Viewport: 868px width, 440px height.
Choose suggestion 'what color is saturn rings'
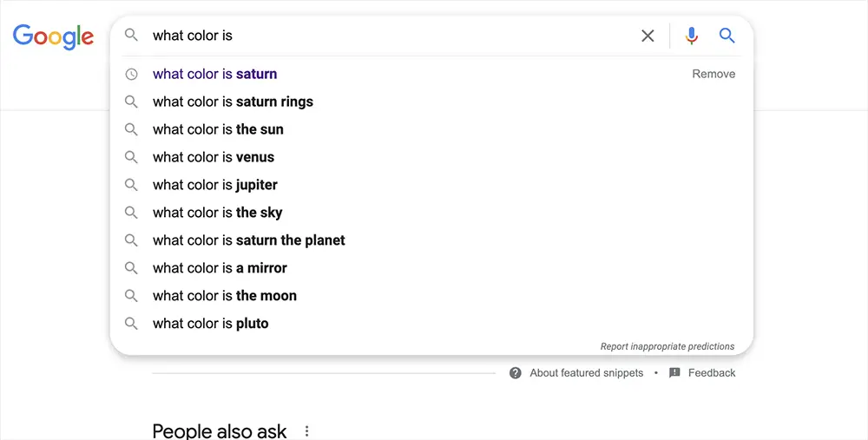(233, 102)
